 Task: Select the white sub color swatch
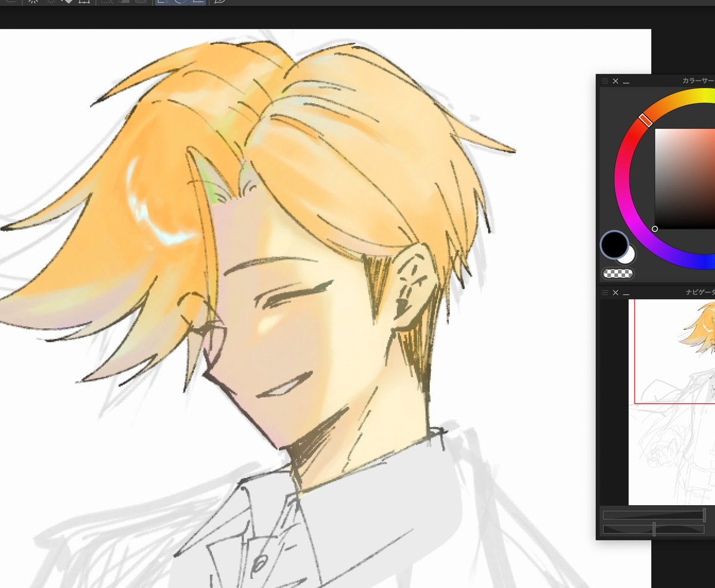tap(629, 256)
